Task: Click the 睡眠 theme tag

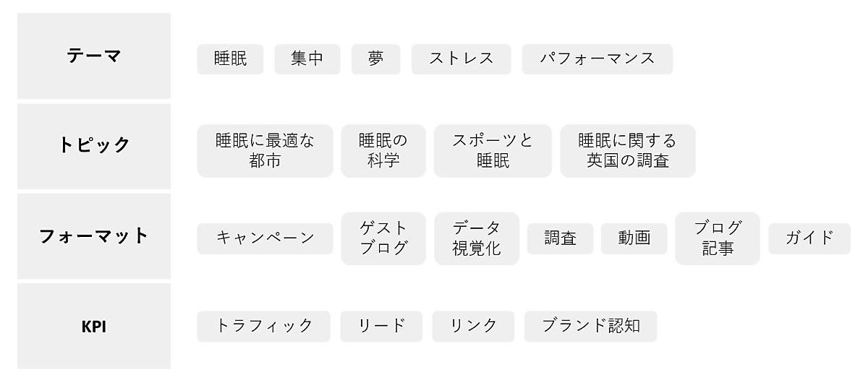Action: tap(230, 59)
